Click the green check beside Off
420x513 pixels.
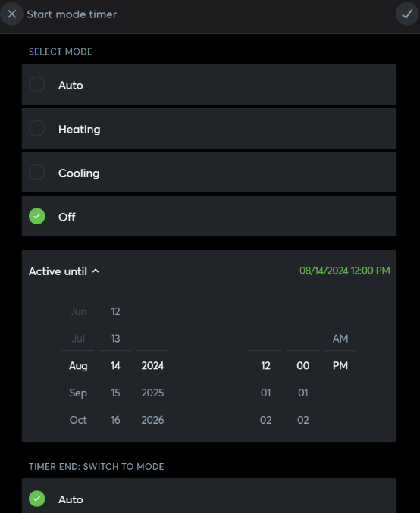tap(37, 216)
